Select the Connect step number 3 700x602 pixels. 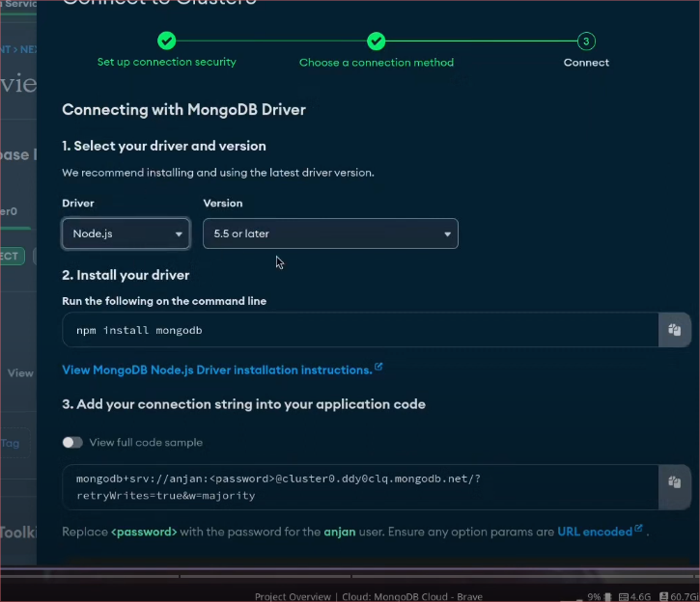pos(586,41)
